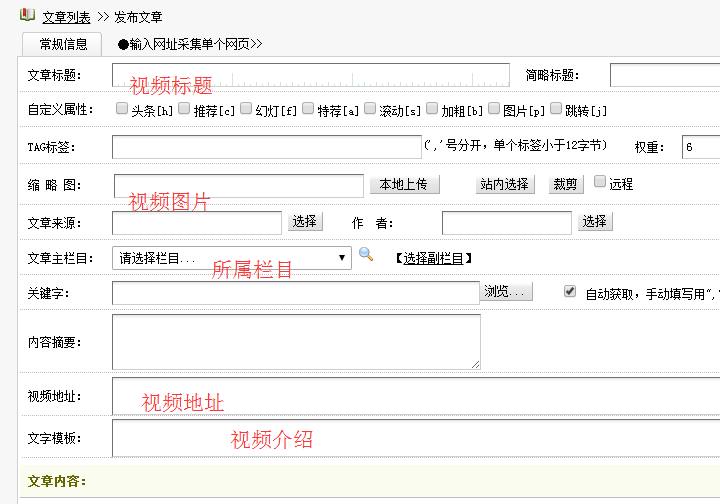720x504 pixels.
Task: Switch to the 常规信息 tab
Action: (62, 44)
